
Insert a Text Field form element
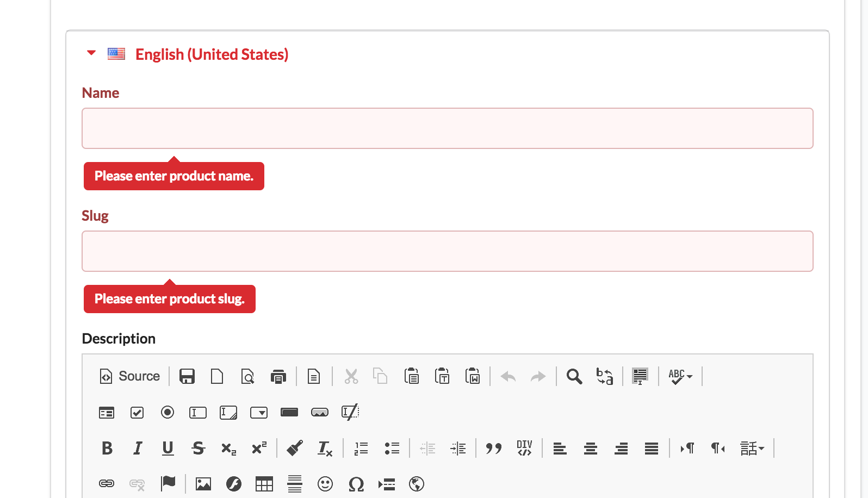click(x=198, y=413)
